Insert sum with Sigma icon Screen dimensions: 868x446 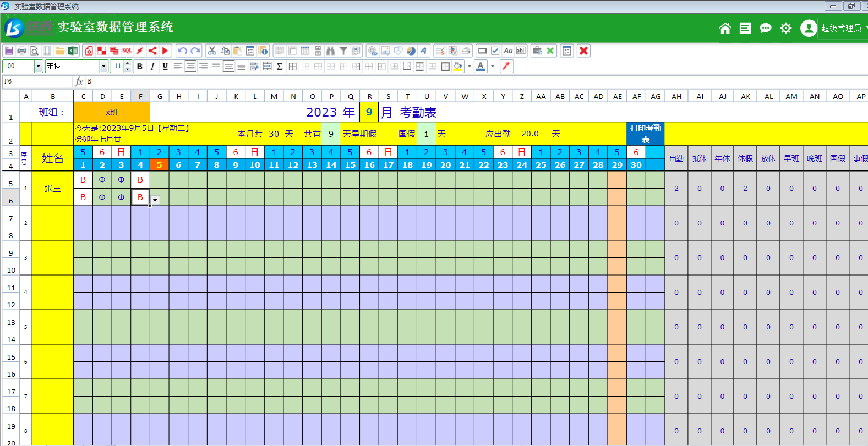280,67
